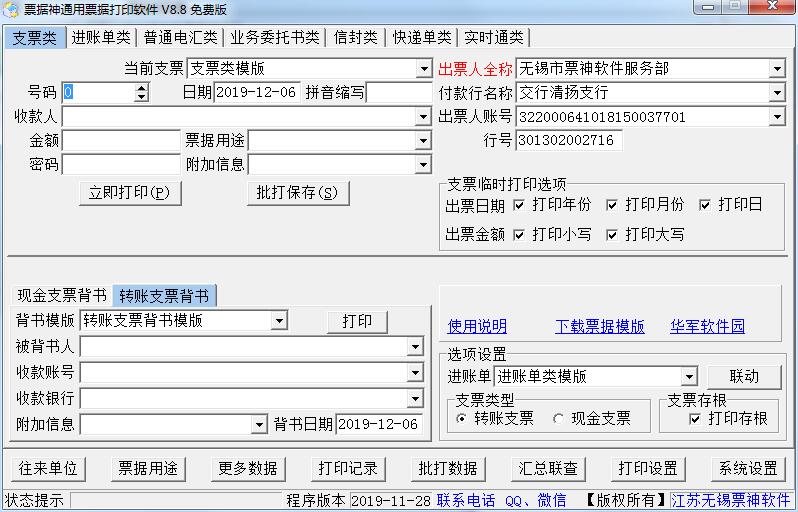Screen dimensions: 798x512
Task: Toggle 打印存根 checkbox
Action: [x=695, y=419]
